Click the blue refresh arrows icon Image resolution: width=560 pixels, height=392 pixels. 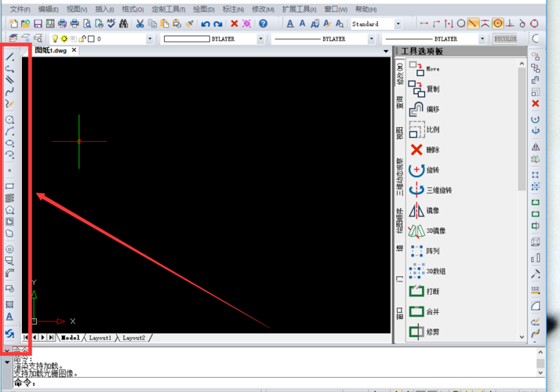tap(9, 333)
